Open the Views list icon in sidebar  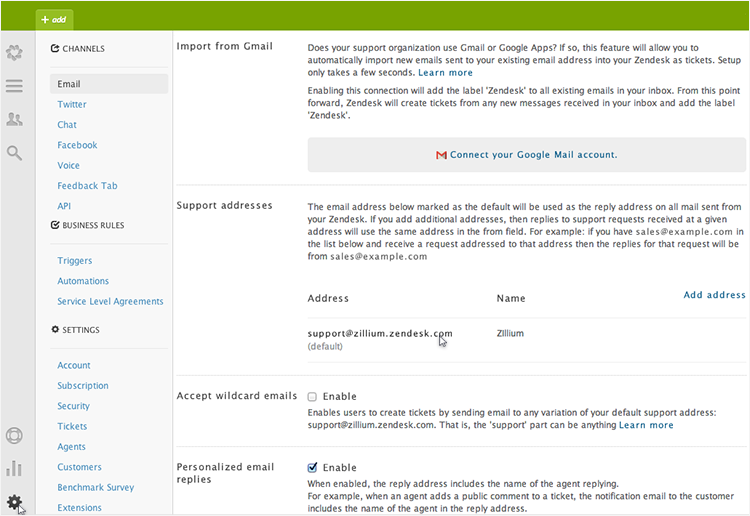pos(14,86)
